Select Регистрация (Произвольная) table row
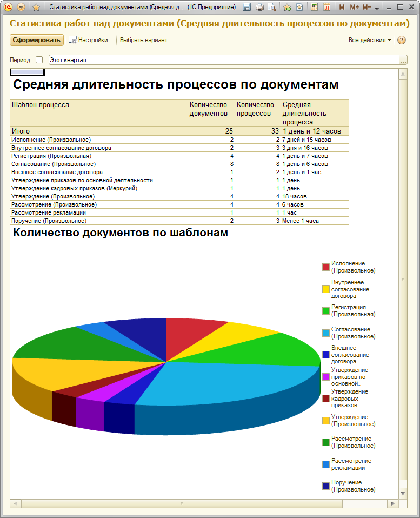The width and height of the screenshot is (420, 518). click(179, 156)
